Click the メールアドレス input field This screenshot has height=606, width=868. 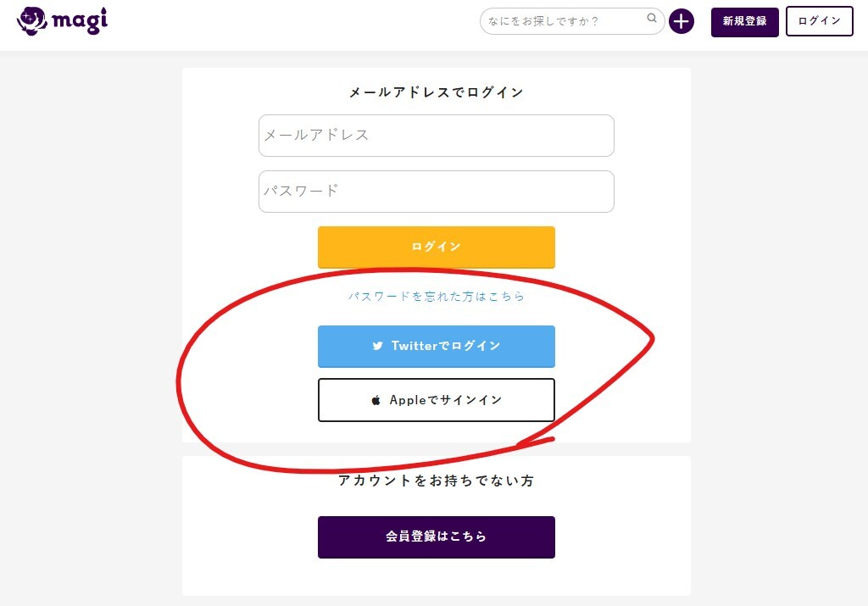tap(436, 136)
